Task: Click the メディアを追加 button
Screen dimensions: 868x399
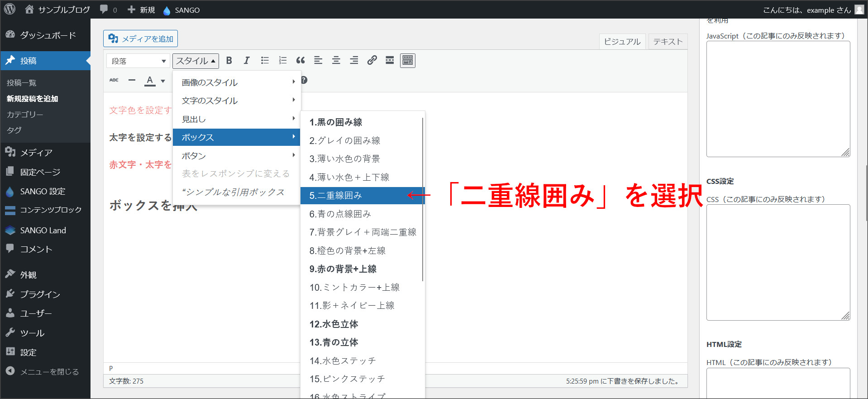Action: coord(141,39)
